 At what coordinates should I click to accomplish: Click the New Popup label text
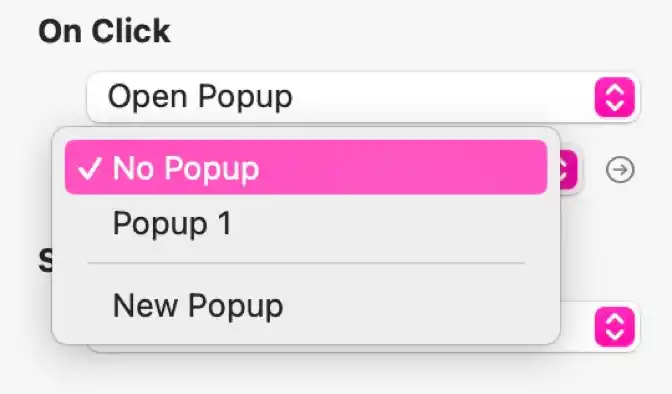(x=198, y=305)
